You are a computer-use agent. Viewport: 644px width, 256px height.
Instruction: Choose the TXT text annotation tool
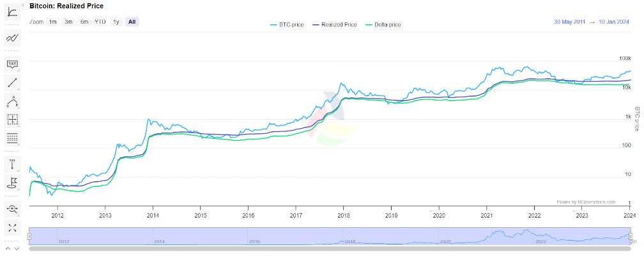point(12,64)
